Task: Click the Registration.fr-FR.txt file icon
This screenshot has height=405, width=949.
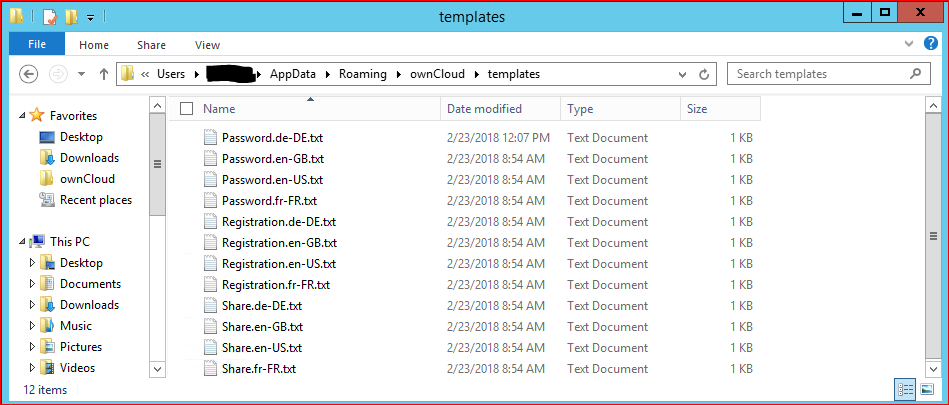Action: coord(209,285)
